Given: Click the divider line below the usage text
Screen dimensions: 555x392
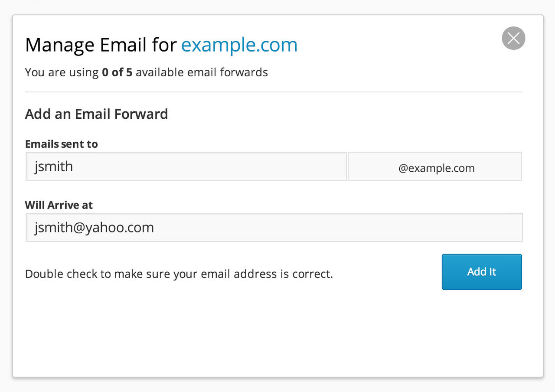Looking at the screenshot, I should [x=273, y=92].
